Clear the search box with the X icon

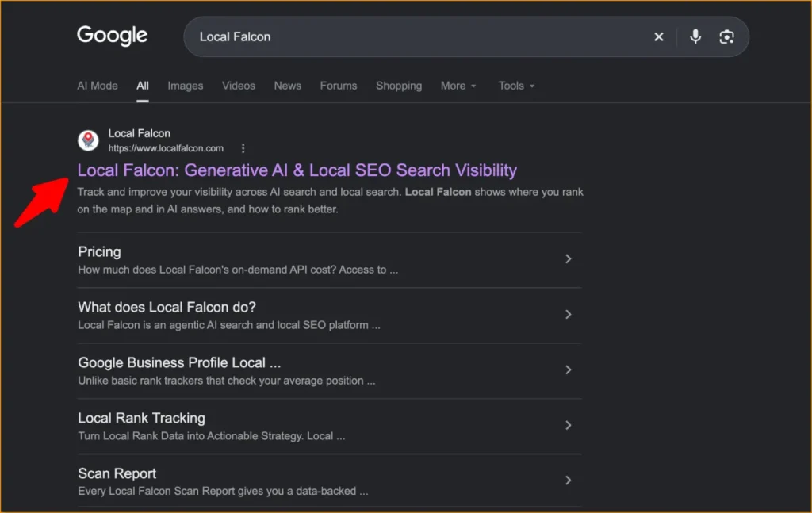659,36
